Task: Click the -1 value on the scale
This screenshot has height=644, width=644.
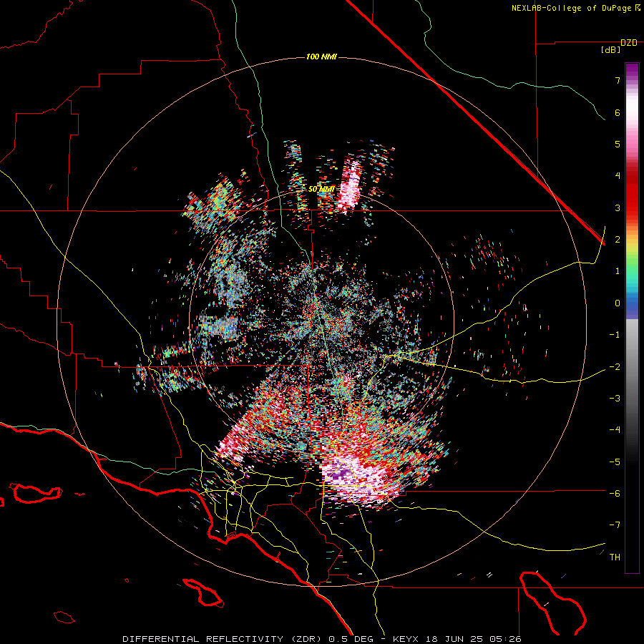Action: pos(615,335)
